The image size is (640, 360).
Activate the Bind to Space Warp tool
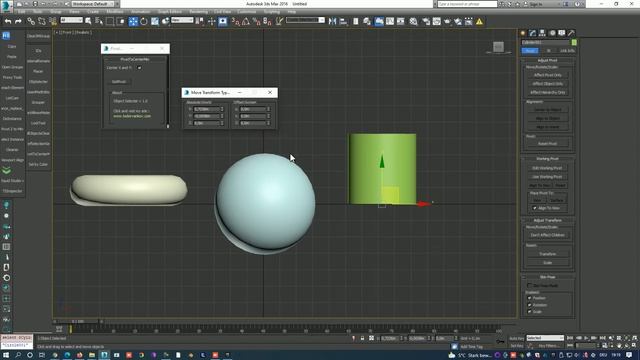tap(53, 21)
